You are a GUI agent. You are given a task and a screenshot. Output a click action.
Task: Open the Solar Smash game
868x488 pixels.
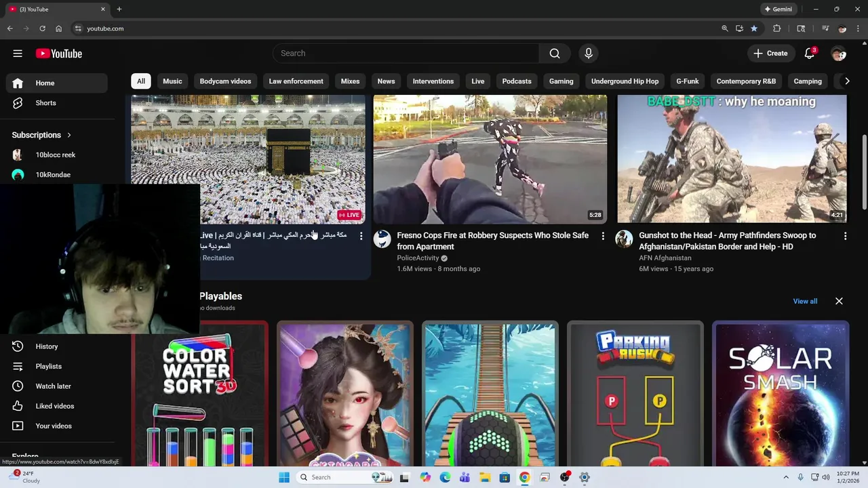pos(781,394)
